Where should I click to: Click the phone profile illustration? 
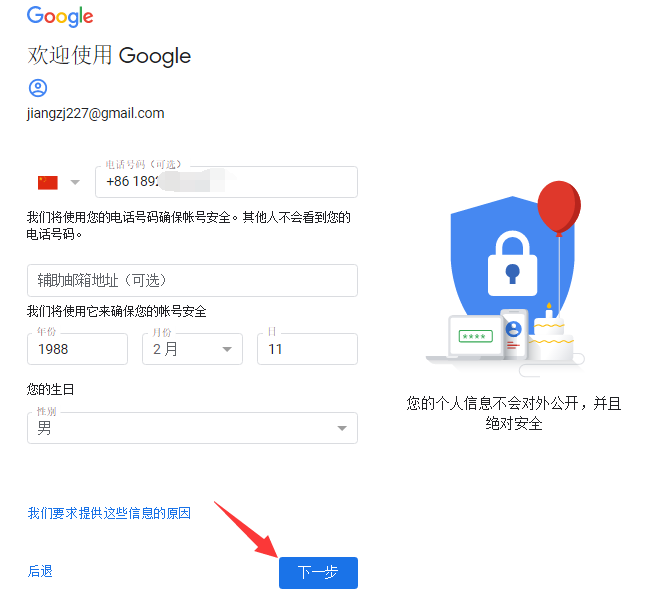point(514,334)
